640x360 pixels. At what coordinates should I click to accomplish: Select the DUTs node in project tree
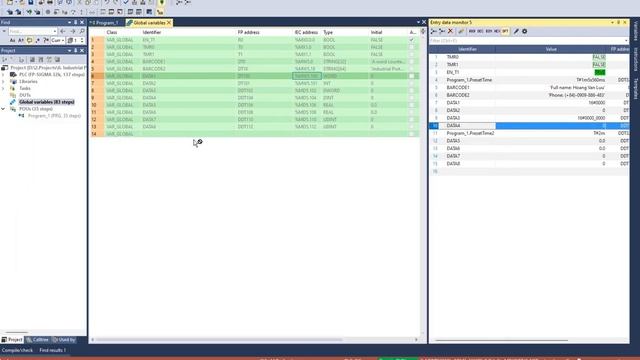tap(25, 95)
